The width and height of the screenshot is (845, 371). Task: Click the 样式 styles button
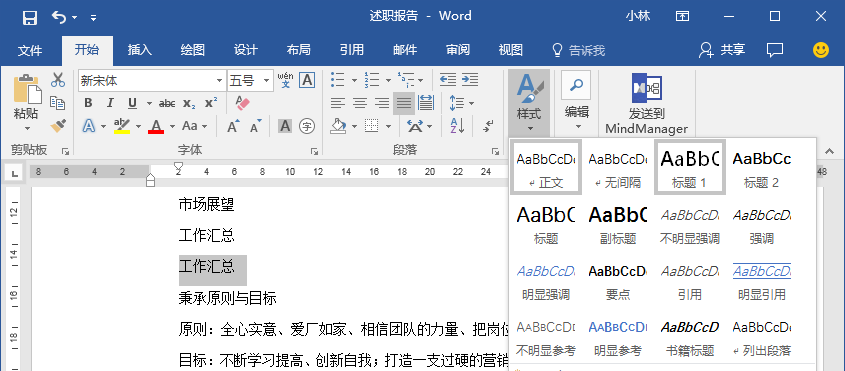point(529,103)
